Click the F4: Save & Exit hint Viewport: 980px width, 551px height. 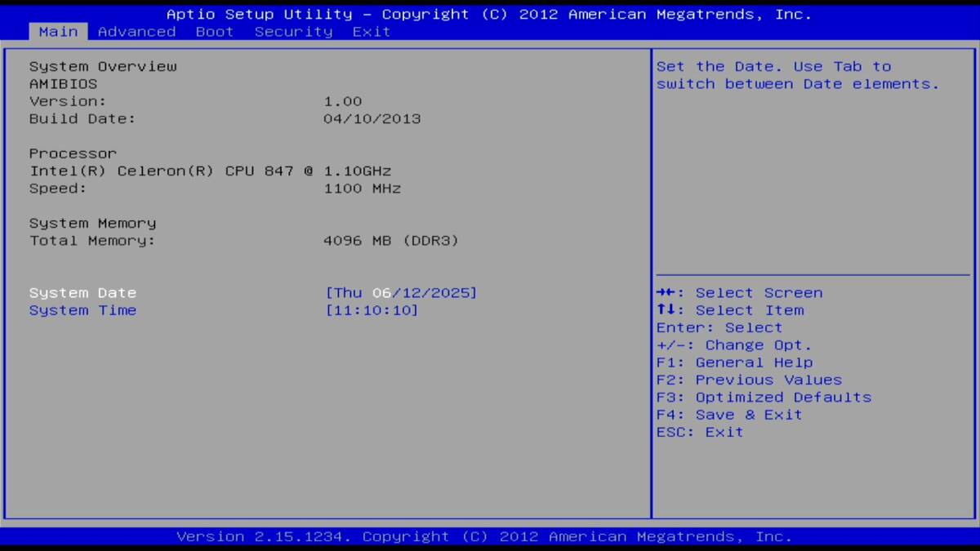click(x=729, y=415)
